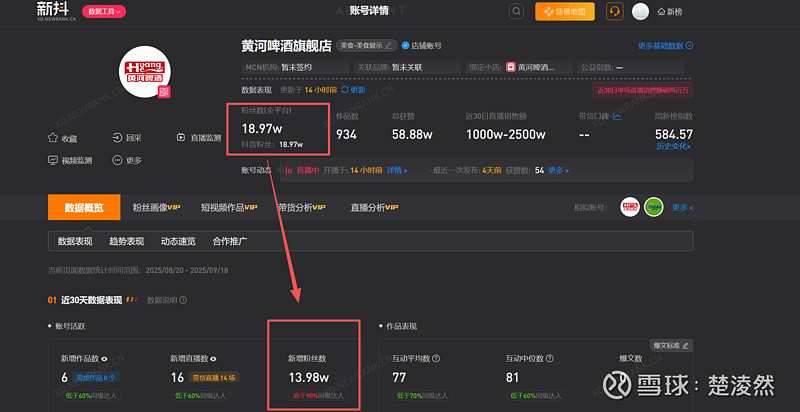The height and width of the screenshot is (412, 800).
Task: Open the QR code icon on avatar
Action: [164, 92]
